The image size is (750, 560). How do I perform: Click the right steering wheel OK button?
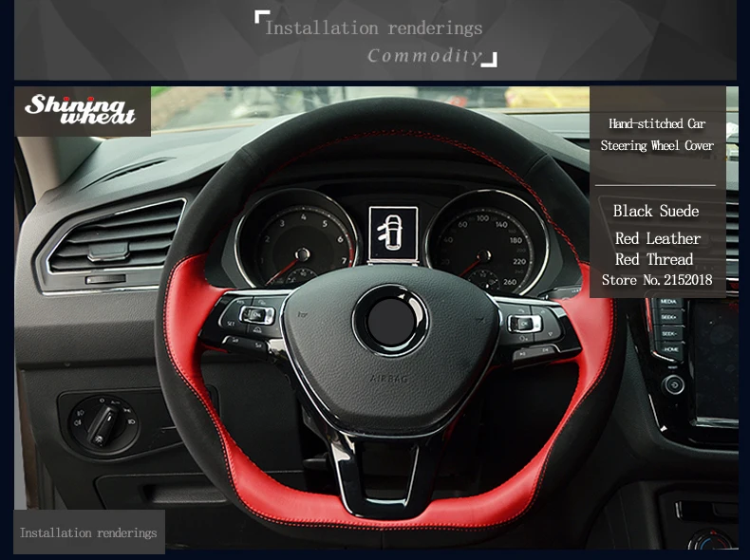coord(524,324)
